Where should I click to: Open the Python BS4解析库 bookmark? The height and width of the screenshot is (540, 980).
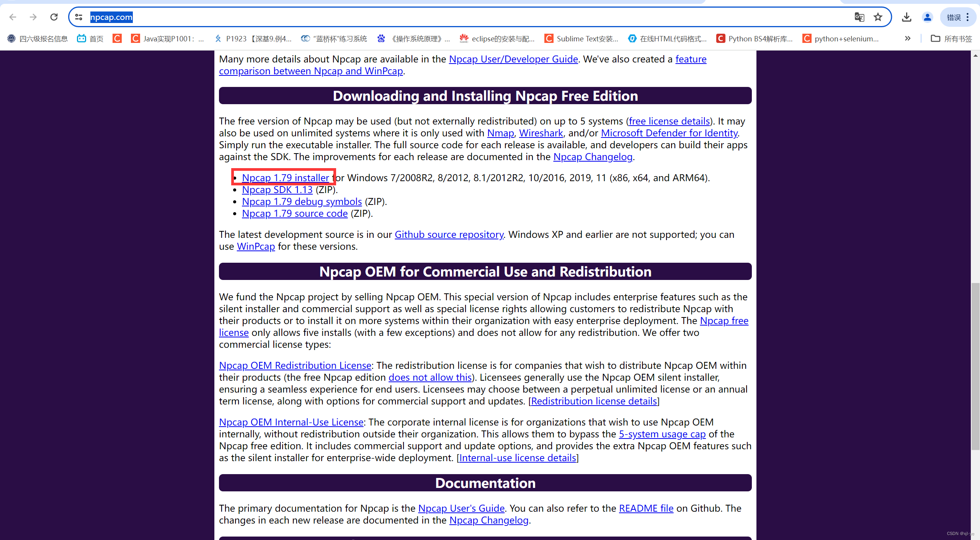click(x=755, y=39)
